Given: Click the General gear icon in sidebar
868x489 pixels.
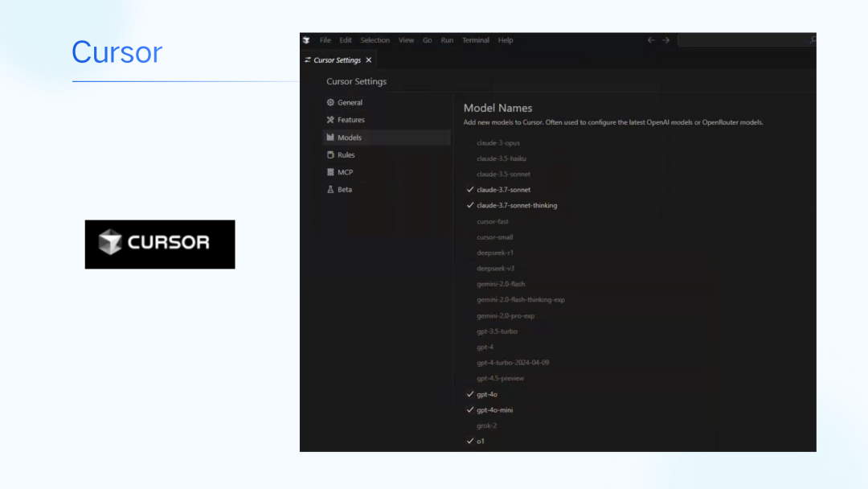Looking at the screenshot, I should coord(330,103).
